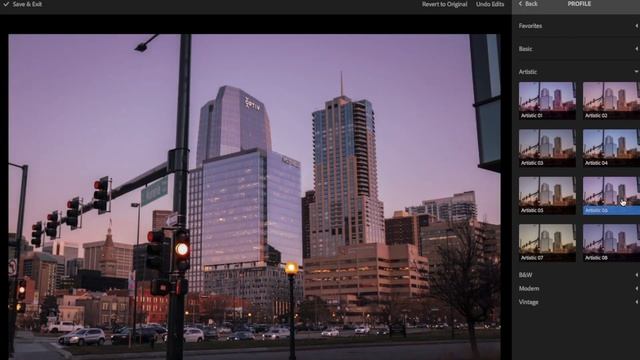Apply the Artistic 08 profile thumbnail
Screen dimensions: 640x360
[611, 242]
